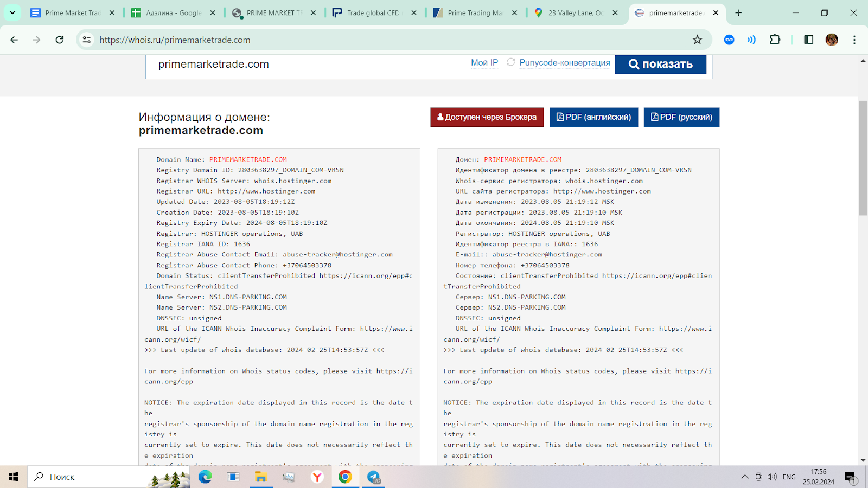Open Microsoft Edge from taskbar

(x=205, y=477)
